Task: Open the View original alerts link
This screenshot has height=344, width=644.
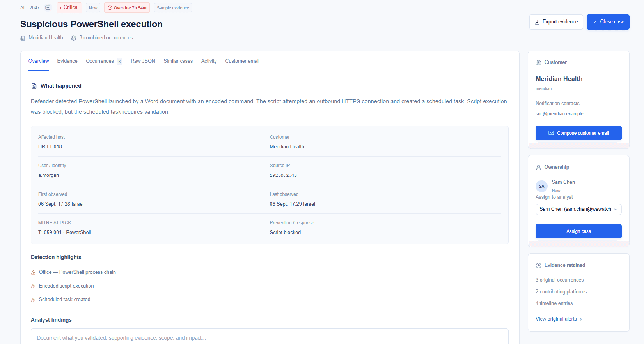Action: tap(559, 319)
